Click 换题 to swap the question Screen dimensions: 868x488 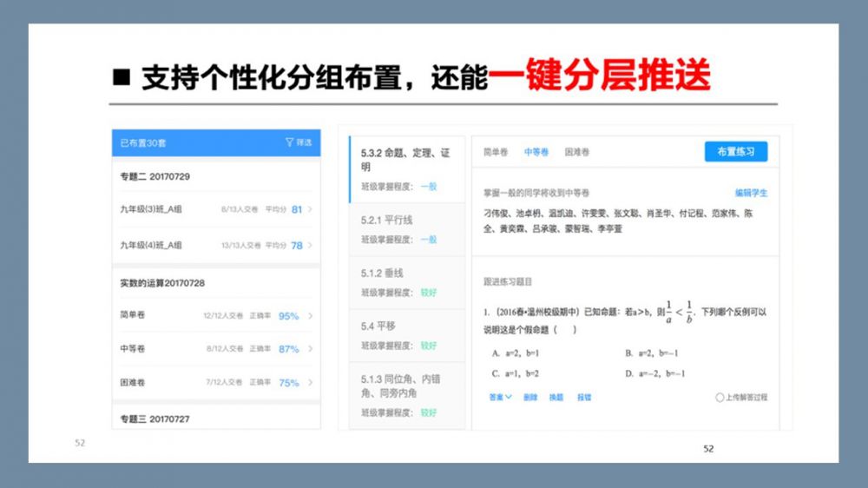pyautogui.click(x=556, y=398)
